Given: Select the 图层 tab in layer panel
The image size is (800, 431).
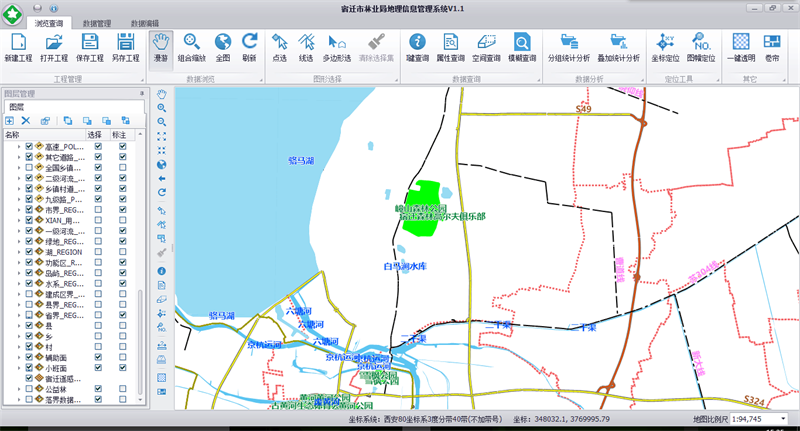Looking at the screenshot, I should (17, 107).
